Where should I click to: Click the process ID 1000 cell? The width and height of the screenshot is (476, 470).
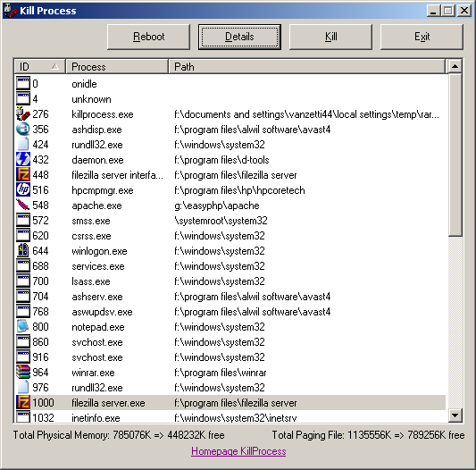click(43, 403)
